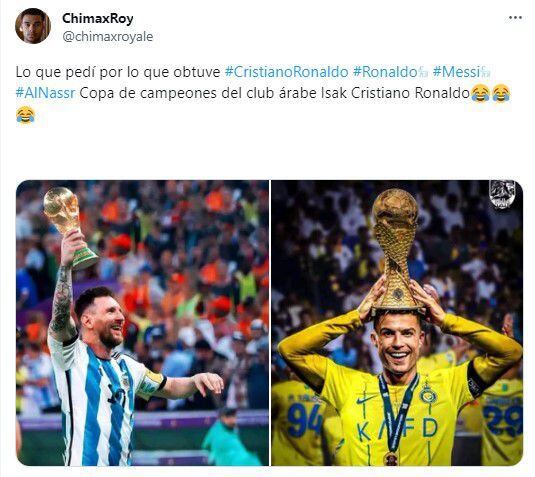Open the #Ronaldo hashtag
535x477 pixels.
(x=386, y=72)
